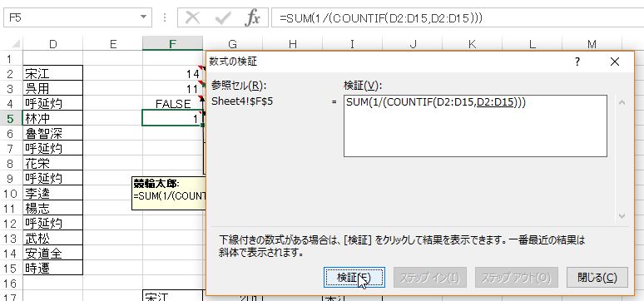
Task: Click the 競輪太郎 comment note box
Action: click(169, 194)
